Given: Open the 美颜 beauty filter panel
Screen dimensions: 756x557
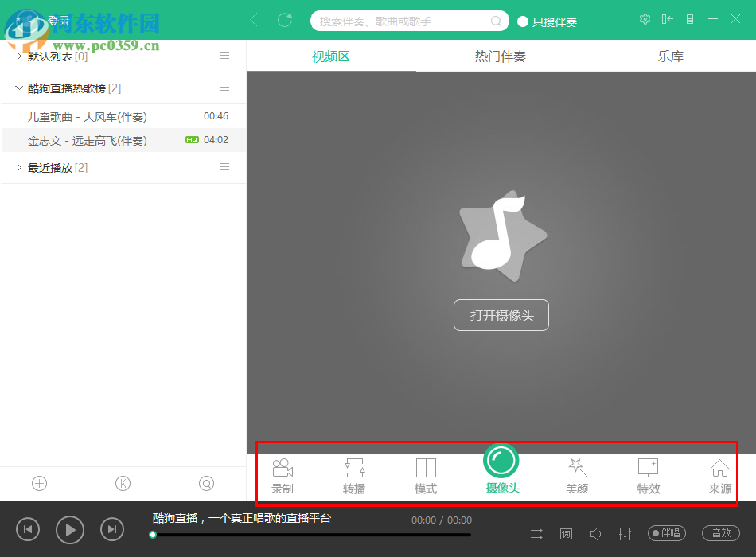Looking at the screenshot, I should click(x=576, y=475).
